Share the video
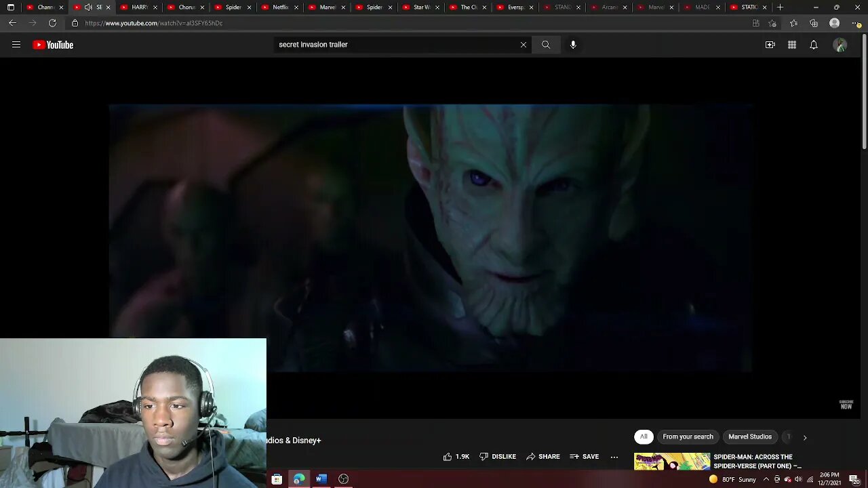The width and height of the screenshot is (868, 488). pyautogui.click(x=543, y=457)
